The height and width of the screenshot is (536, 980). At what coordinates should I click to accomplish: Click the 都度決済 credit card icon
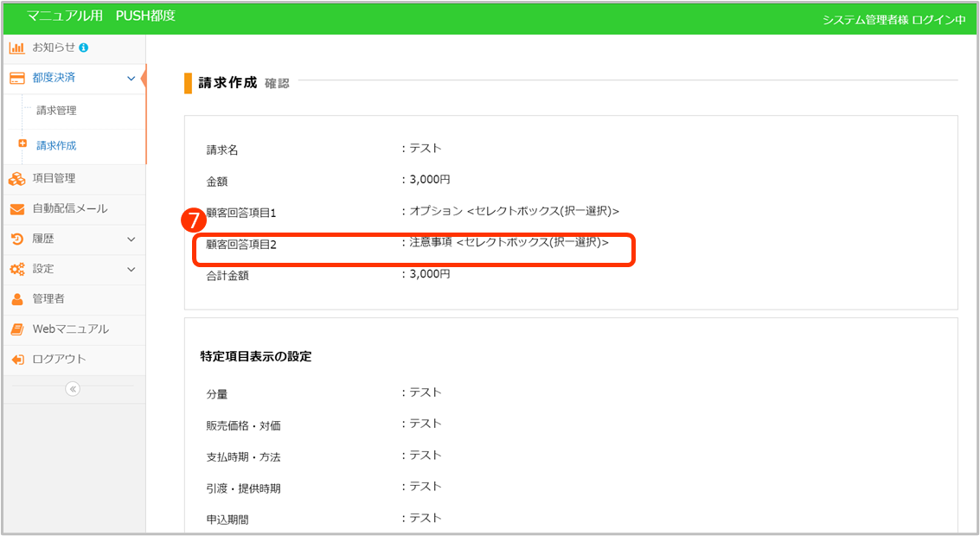point(16,78)
